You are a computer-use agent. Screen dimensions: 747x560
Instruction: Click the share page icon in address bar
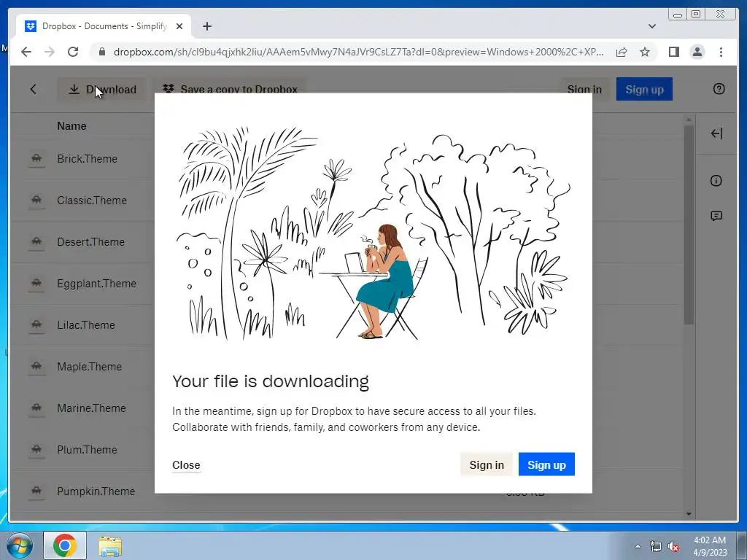pos(622,52)
